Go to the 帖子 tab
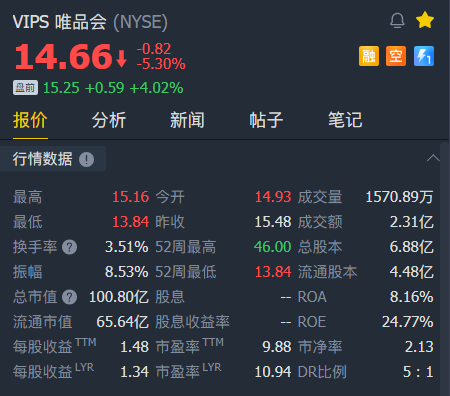Image resolution: width=450 pixels, height=396 pixels. [266, 120]
